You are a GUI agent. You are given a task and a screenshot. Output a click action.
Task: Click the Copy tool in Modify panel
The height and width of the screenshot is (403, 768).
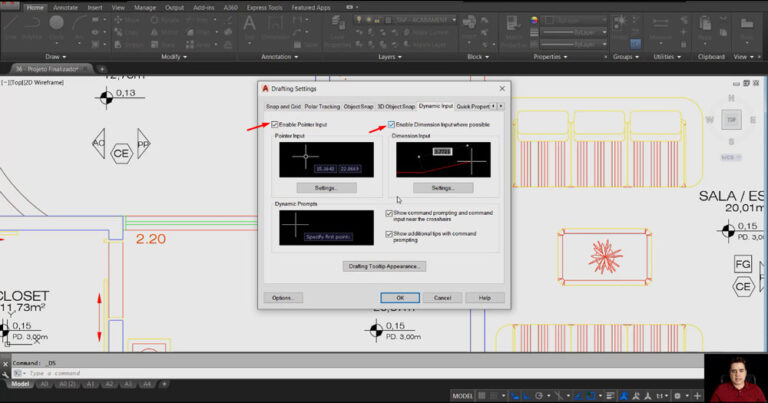(126, 32)
